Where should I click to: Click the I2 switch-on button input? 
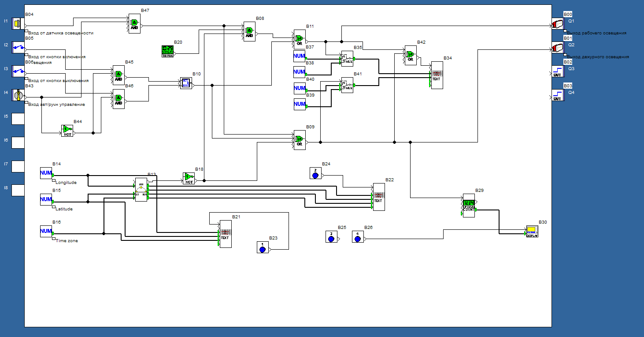click(x=18, y=47)
